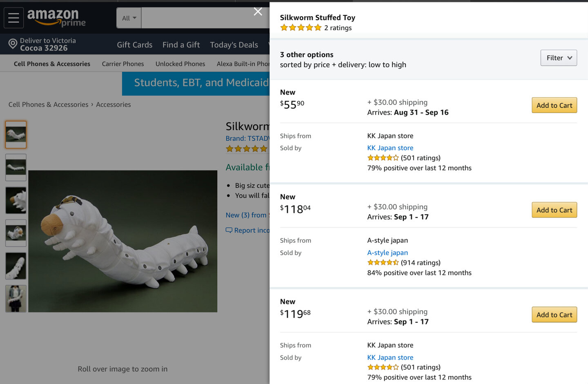
Task: Open the All departments search dropdown
Action: point(129,18)
